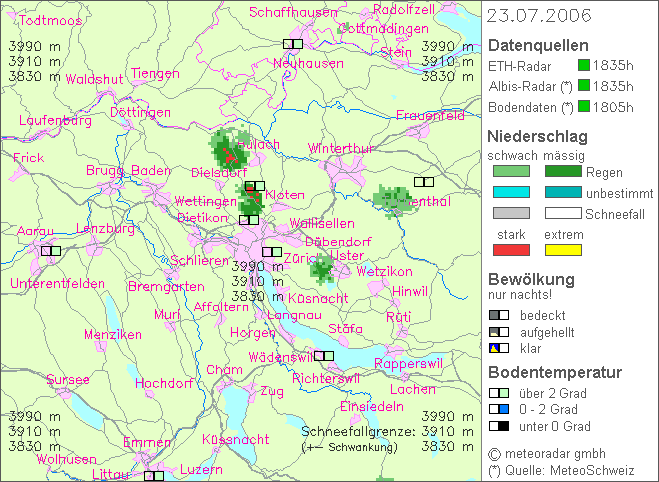Click the station marker beside Wädenswil
659x482 pixels.
pyautogui.click(x=324, y=355)
